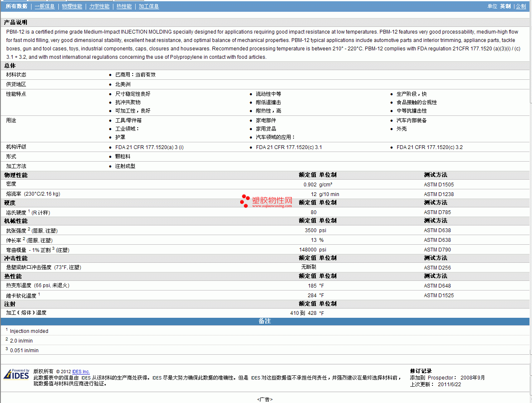Viewport: 532px width, 403px height.
Task: Click the 北美洲 supply region value
Action: [x=123, y=84]
